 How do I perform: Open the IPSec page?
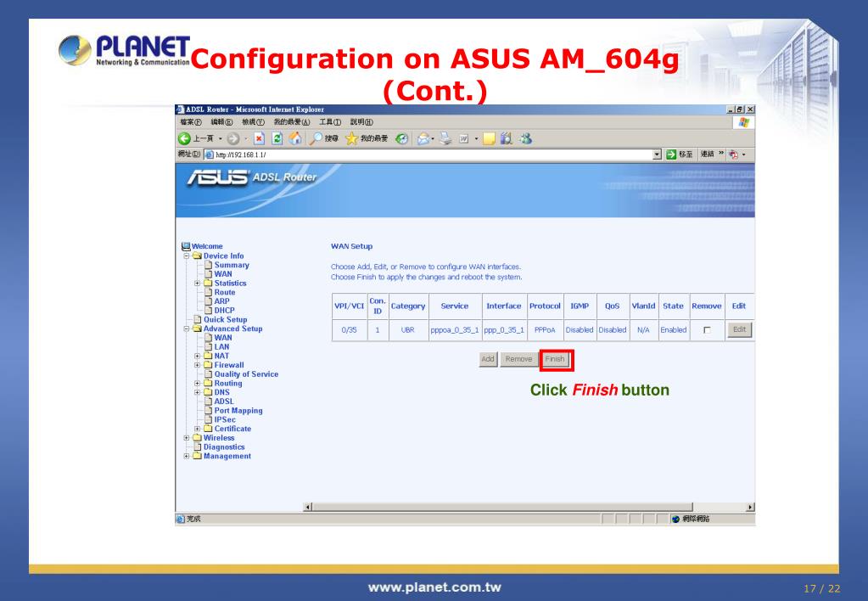click(225, 420)
